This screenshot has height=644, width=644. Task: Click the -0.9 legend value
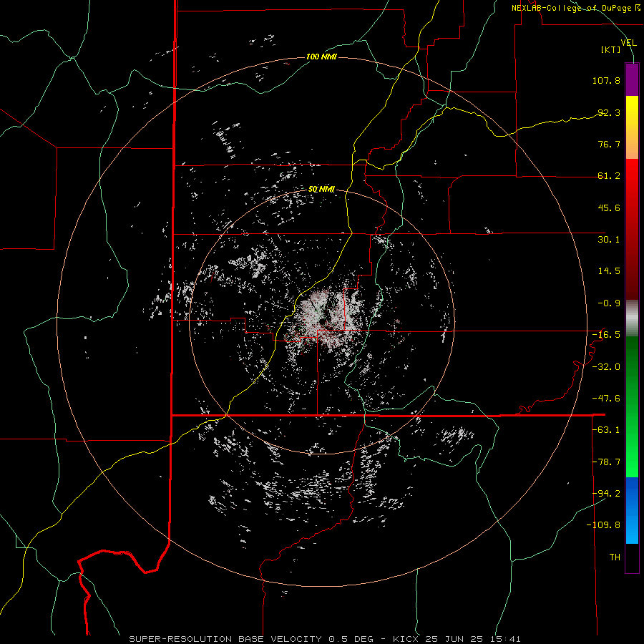[609, 303]
